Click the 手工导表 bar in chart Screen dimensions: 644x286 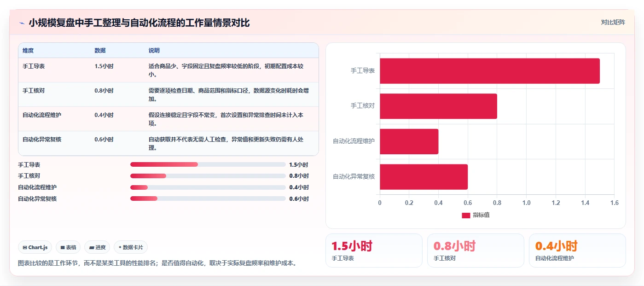pos(490,71)
